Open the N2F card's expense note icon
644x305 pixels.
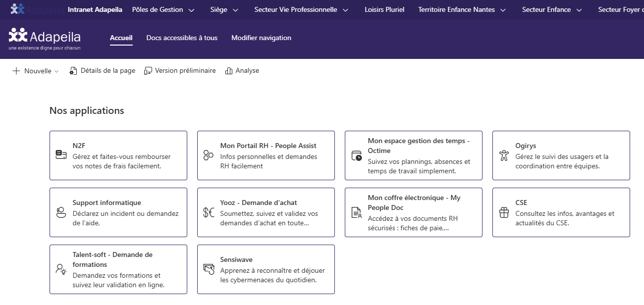point(61,155)
